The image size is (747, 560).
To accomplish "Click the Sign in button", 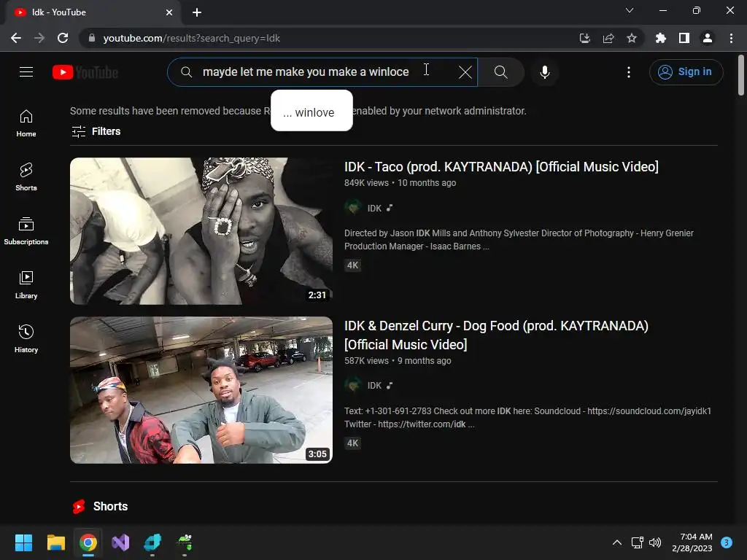I will coord(686,72).
